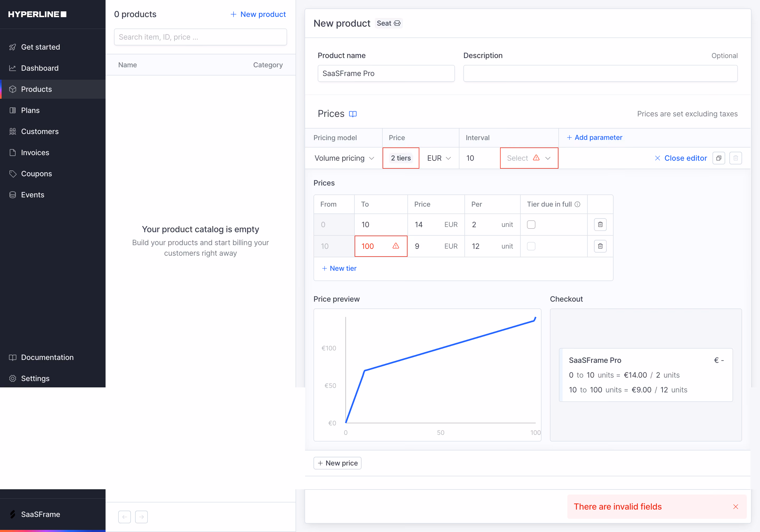Open the EUR currency dropdown

tap(439, 158)
